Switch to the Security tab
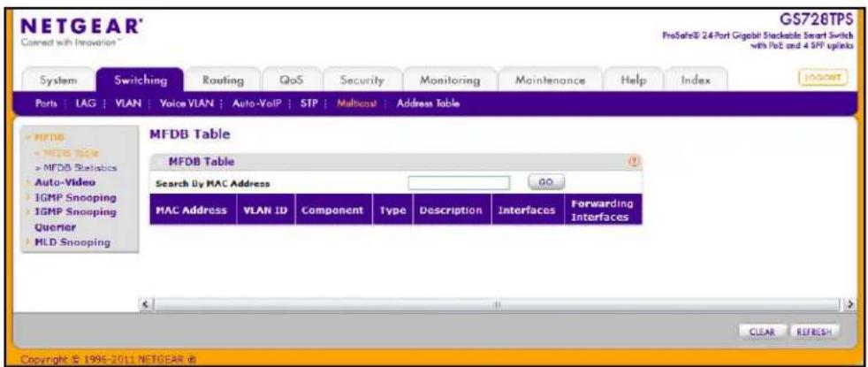The image size is (868, 367). point(362,80)
